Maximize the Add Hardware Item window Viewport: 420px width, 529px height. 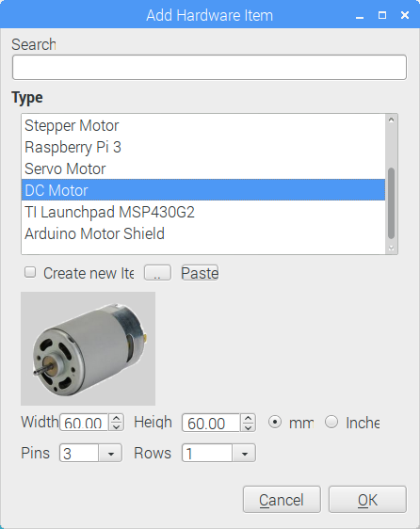pyautogui.click(x=382, y=15)
